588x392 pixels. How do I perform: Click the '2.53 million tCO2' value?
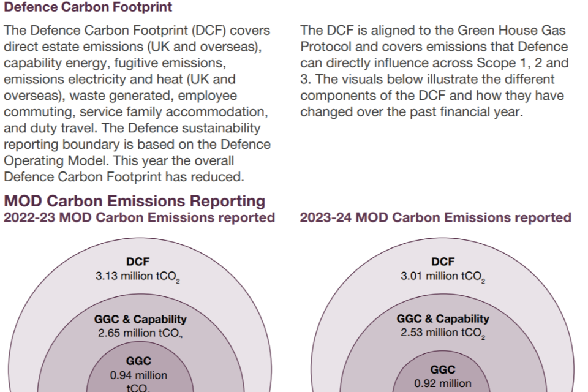tap(443, 333)
